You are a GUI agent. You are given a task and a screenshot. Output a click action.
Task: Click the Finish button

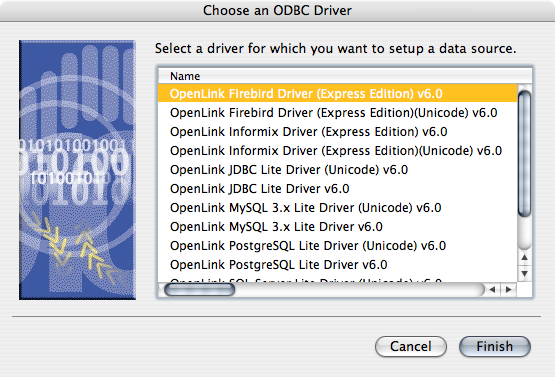click(x=494, y=346)
